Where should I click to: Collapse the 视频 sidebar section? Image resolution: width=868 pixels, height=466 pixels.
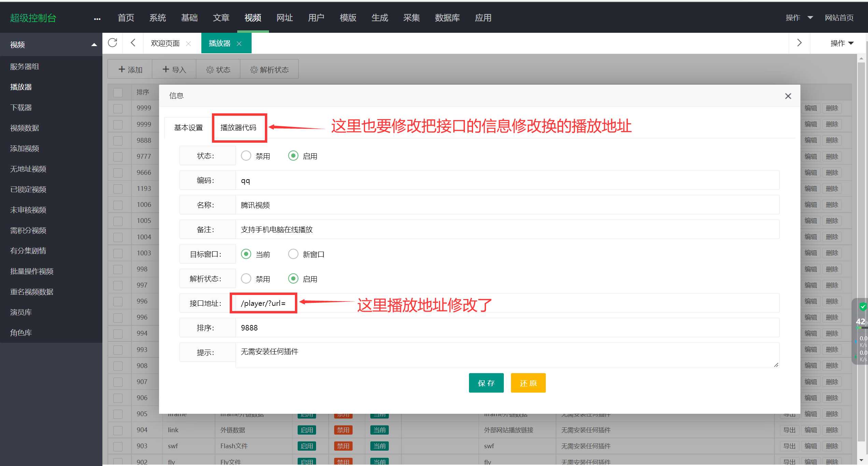click(94, 45)
